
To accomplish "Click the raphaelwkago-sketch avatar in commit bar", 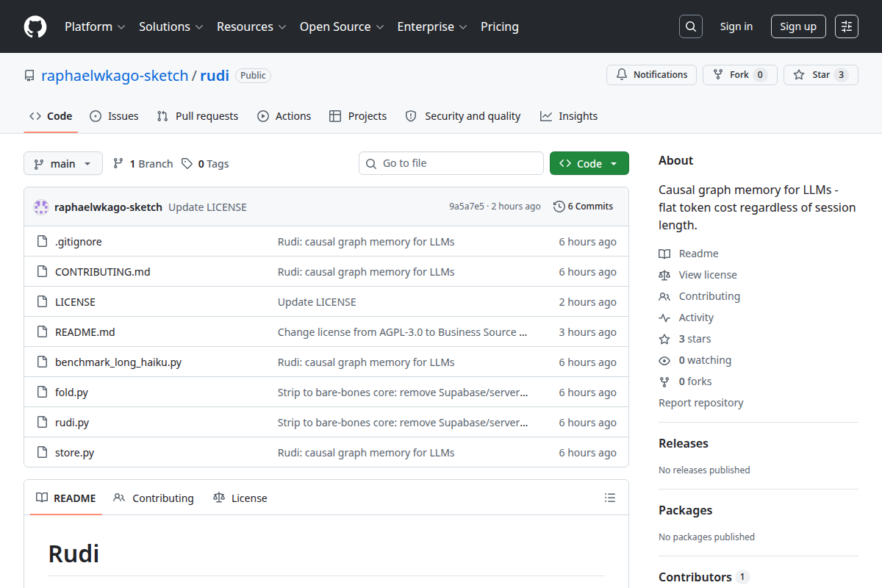I will [x=41, y=207].
